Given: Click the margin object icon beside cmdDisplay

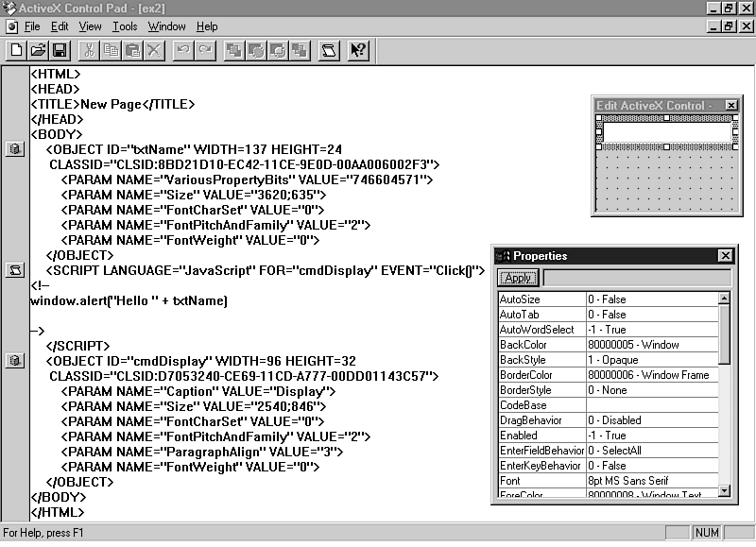Looking at the screenshot, I should tap(15, 361).
